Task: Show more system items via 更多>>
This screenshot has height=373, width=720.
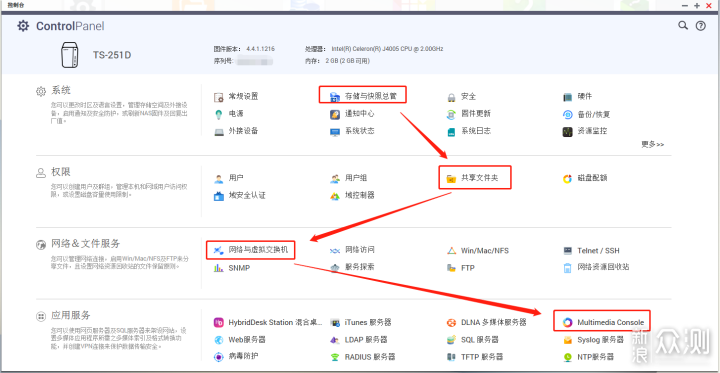Action: click(652, 144)
